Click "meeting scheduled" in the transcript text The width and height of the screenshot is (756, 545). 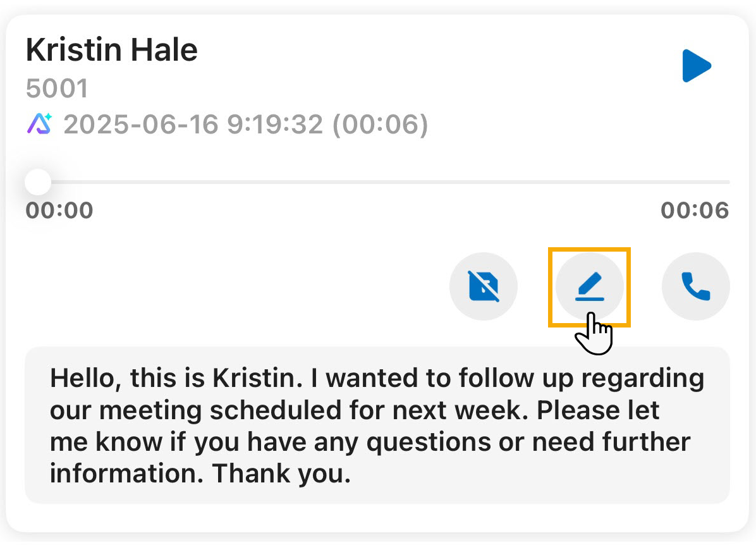click(221, 410)
